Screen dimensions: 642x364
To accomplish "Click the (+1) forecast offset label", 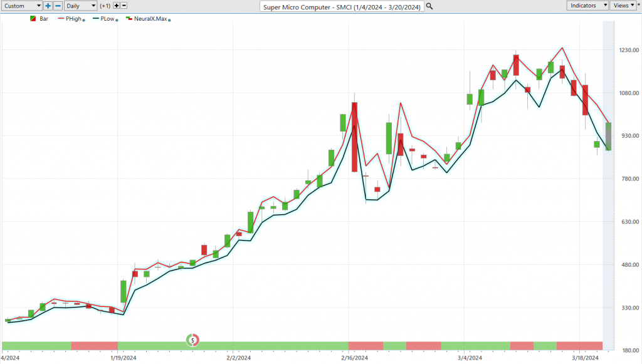I will (105, 6).
